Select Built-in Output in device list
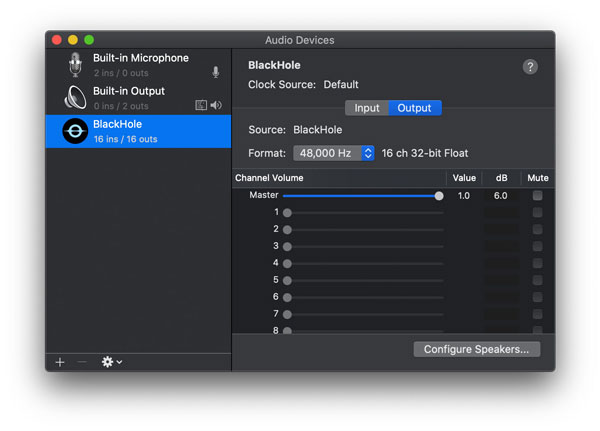Viewport: 600px width, 431px height. pos(138,98)
